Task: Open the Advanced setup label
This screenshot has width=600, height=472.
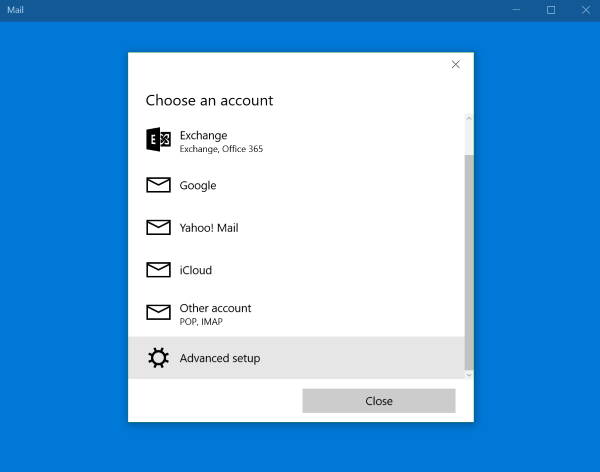Action: [220, 358]
